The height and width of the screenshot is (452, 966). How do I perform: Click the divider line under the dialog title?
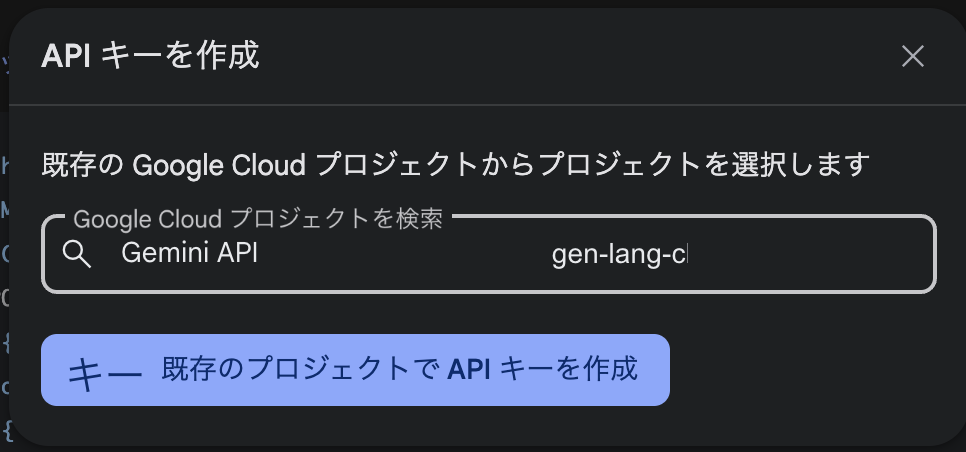coord(487,105)
